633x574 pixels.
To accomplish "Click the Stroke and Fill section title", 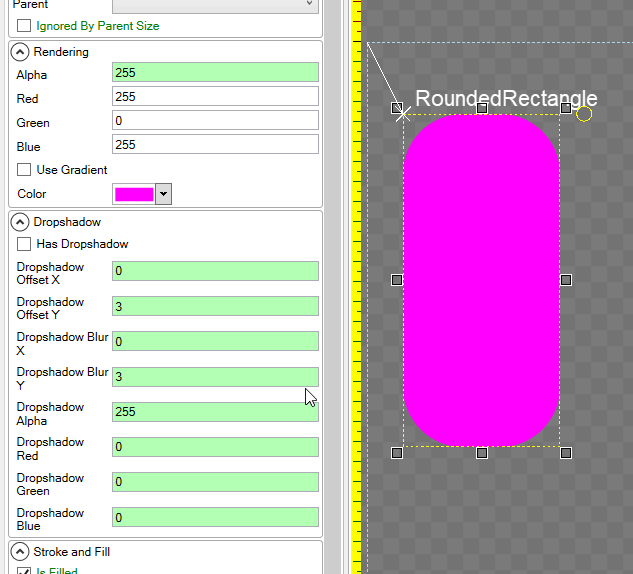I will coord(72,551).
